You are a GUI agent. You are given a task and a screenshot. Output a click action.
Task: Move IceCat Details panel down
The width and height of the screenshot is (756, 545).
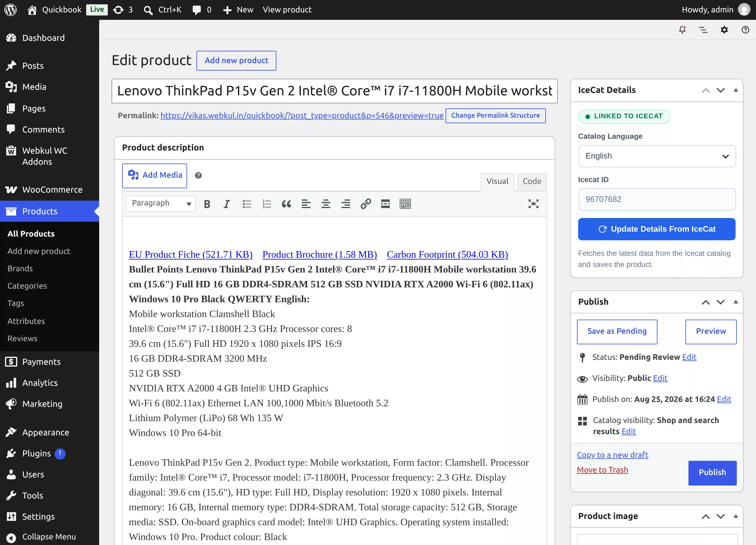tap(721, 90)
